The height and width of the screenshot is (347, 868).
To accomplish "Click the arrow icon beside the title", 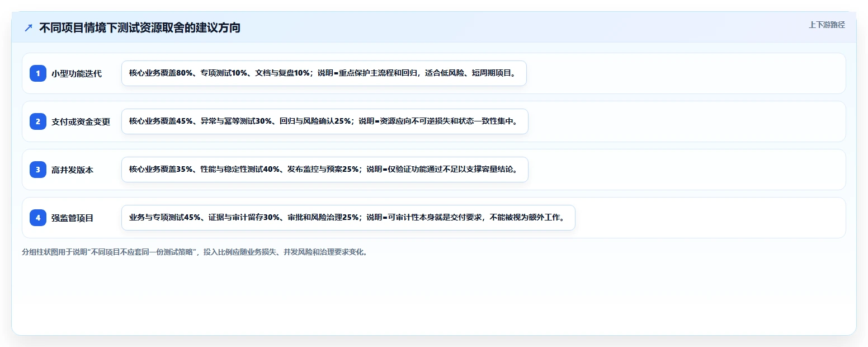I will [x=29, y=28].
